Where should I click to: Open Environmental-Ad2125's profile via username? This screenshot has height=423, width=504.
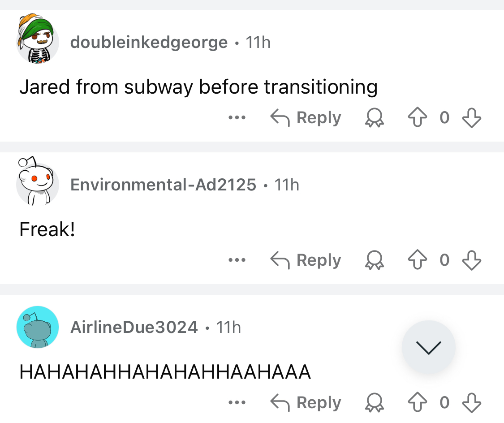click(164, 185)
